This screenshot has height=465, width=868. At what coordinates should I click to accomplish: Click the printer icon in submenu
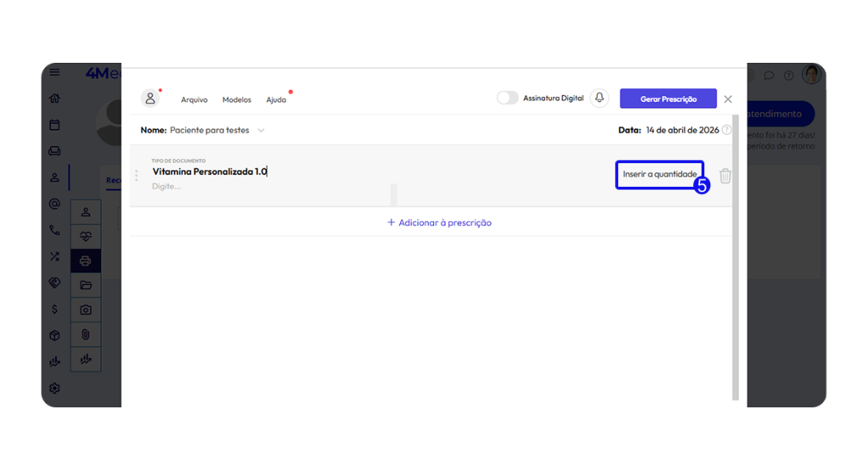[86, 261]
